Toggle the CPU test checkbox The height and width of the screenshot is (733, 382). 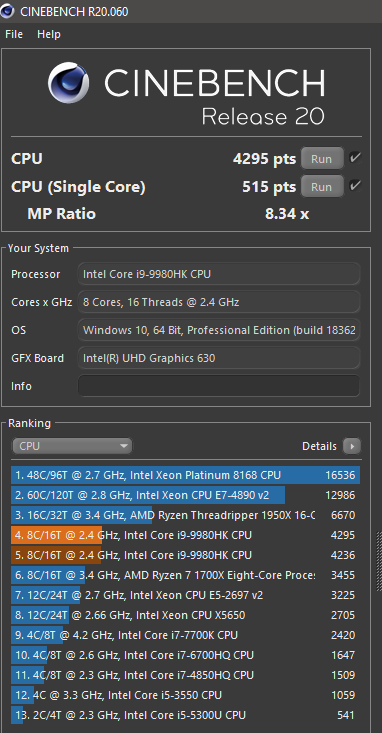point(355,158)
